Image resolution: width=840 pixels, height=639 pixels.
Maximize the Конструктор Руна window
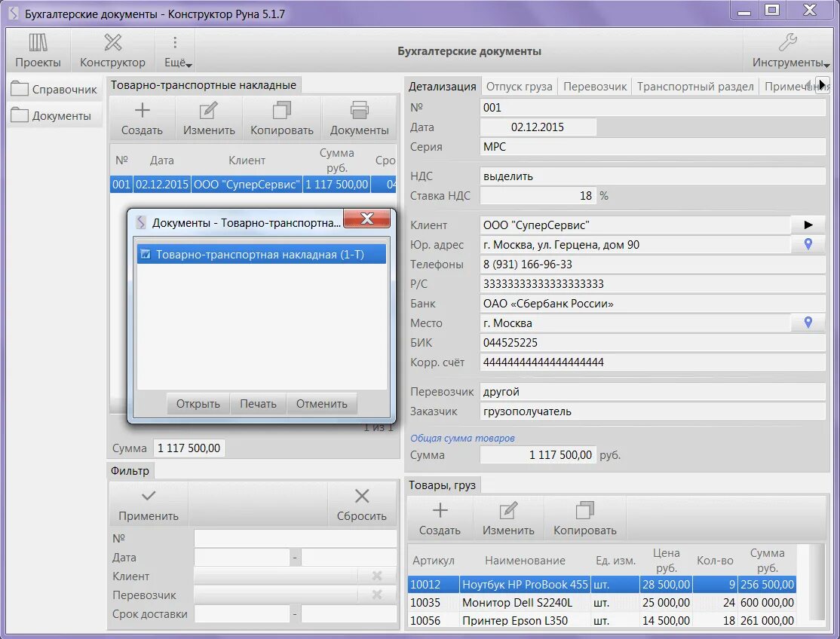click(772, 10)
